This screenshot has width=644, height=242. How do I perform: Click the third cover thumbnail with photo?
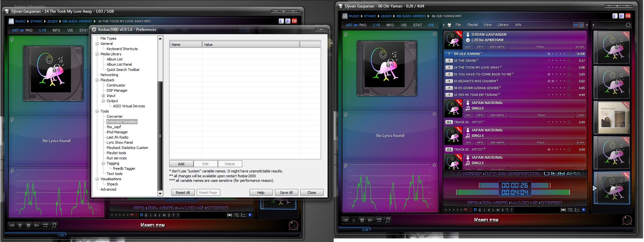pos(611,118)
